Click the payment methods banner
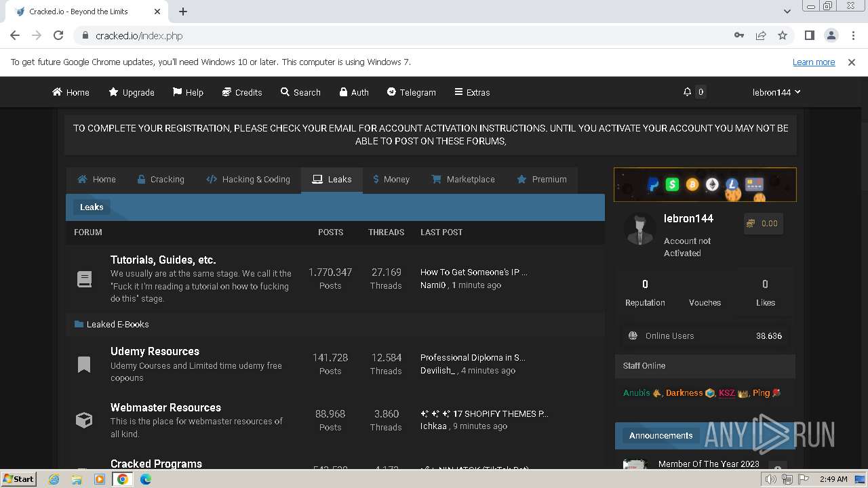Screen dimensions: 868x488 pyautogui.click(x=705, y=184)
